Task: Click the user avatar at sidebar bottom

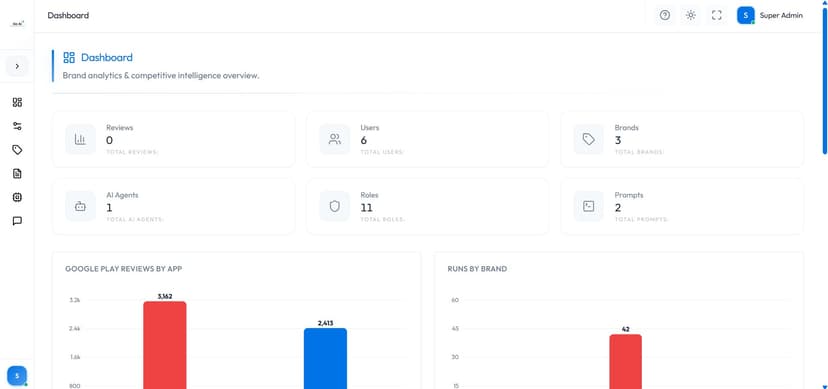Action: pos(17,376)
